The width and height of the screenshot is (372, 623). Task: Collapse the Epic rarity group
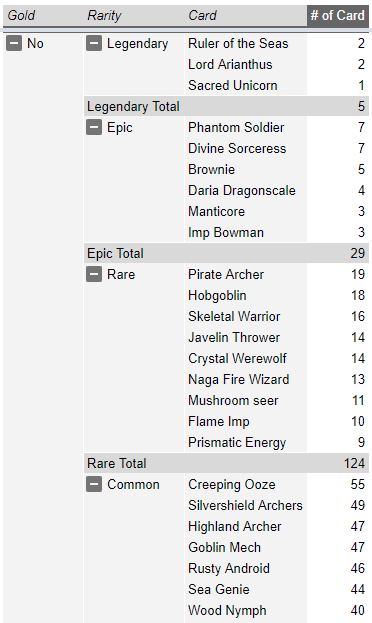94,128
